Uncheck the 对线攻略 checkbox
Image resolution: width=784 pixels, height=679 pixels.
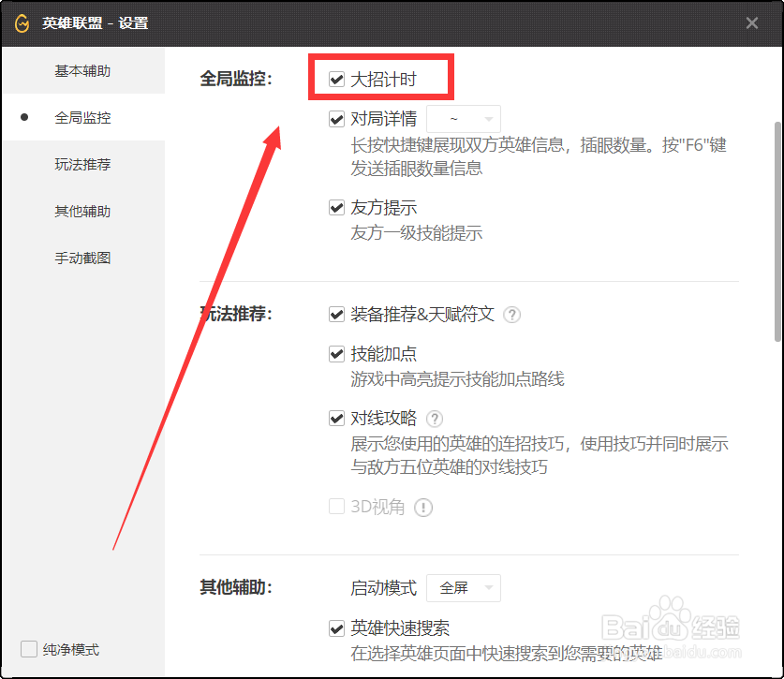pos(336,418)
